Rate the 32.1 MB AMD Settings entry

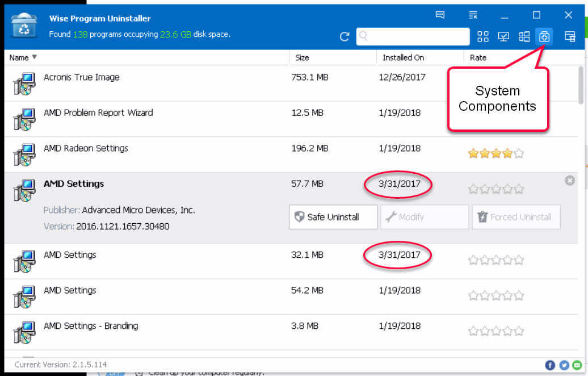[495, 260]
